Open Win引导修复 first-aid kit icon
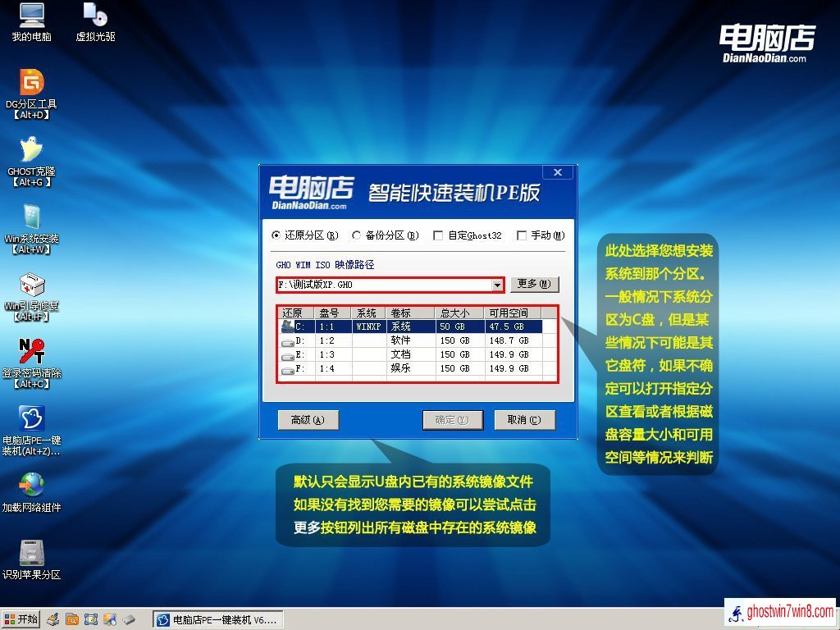 click(31, 285)
